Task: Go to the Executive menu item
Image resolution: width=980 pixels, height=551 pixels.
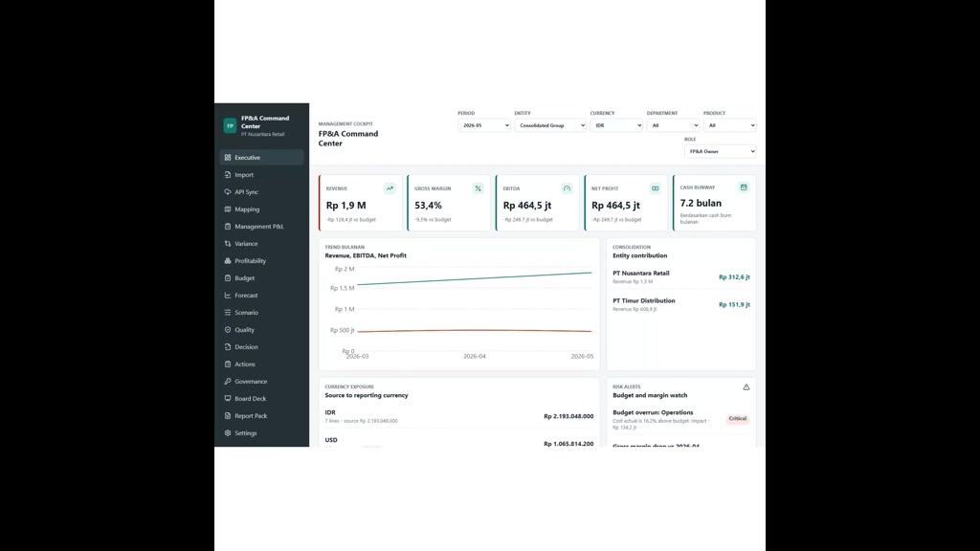Action: (x=262, y=158)
